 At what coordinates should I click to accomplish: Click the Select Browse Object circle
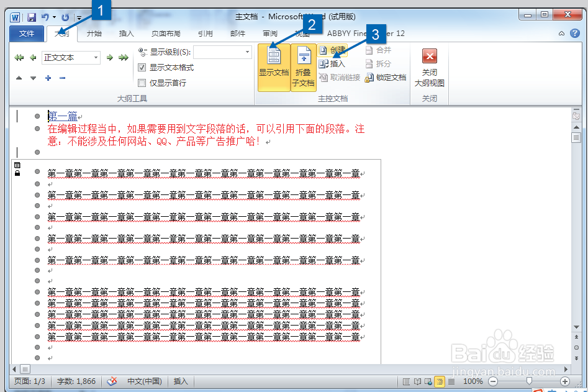(x=576, y=348)
